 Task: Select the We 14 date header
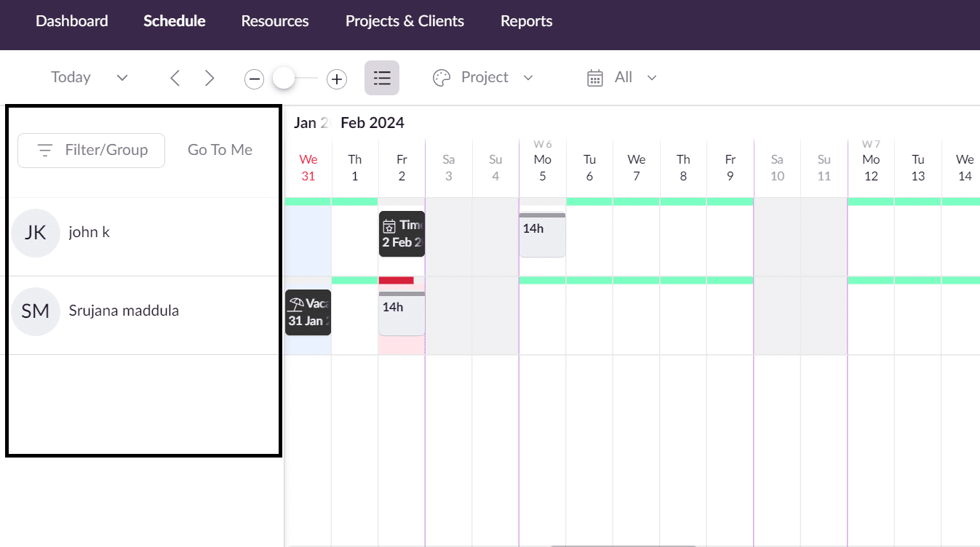(965, 167)
